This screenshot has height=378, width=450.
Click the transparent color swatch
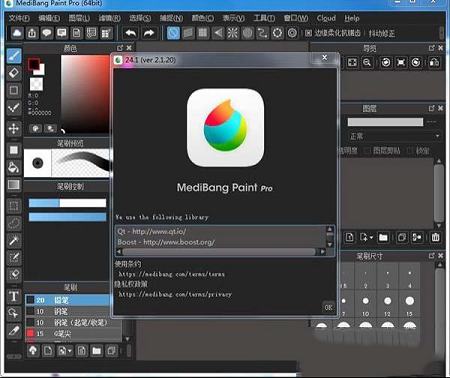point(36,84)
